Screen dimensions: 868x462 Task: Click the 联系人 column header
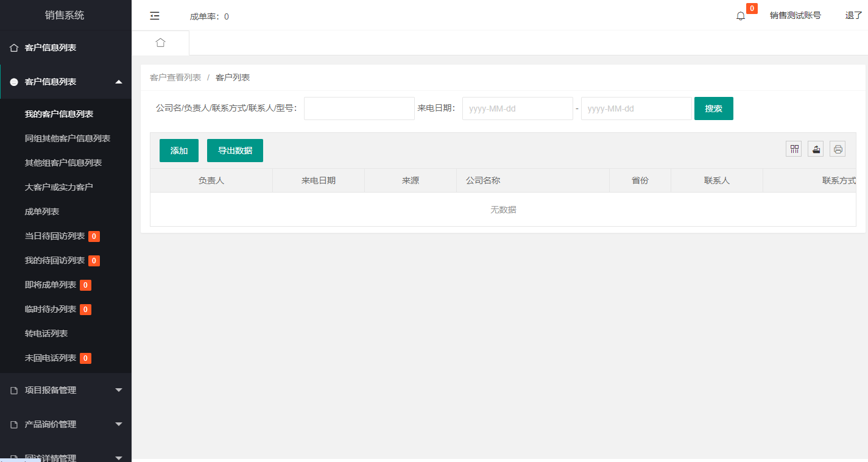(x=717, y=180)
